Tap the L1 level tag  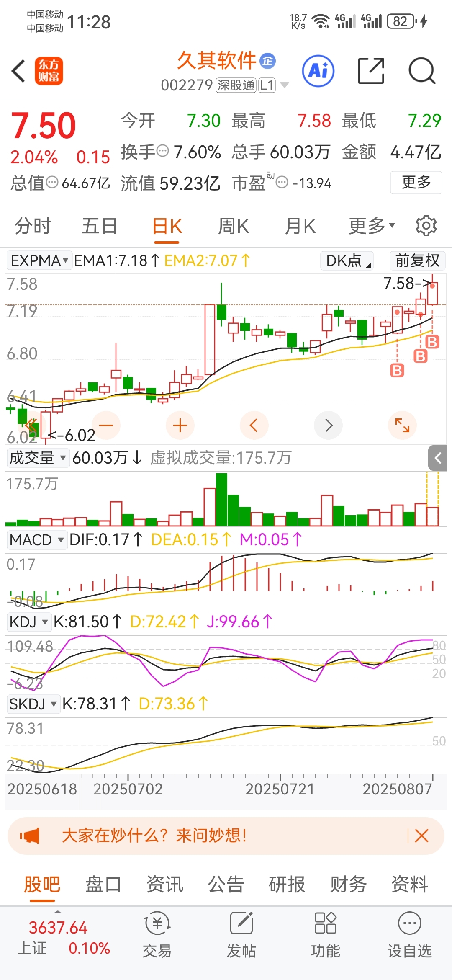click(x=267, y=85)
